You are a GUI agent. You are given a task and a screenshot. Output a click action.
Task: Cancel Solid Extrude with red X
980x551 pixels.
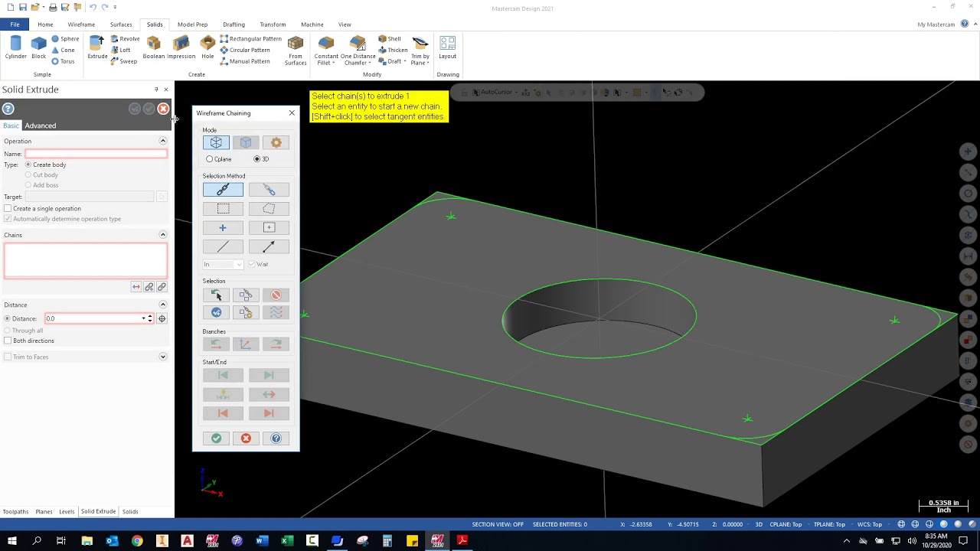click(163, 109)
